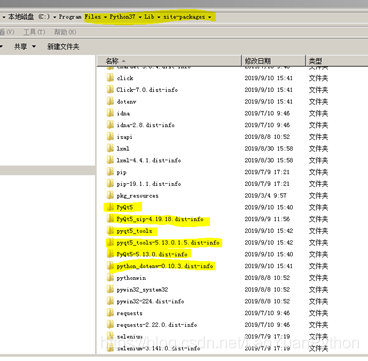Select the idna folder icon
Viewport: 368px width, 361px height.
[x=110, y=113]
